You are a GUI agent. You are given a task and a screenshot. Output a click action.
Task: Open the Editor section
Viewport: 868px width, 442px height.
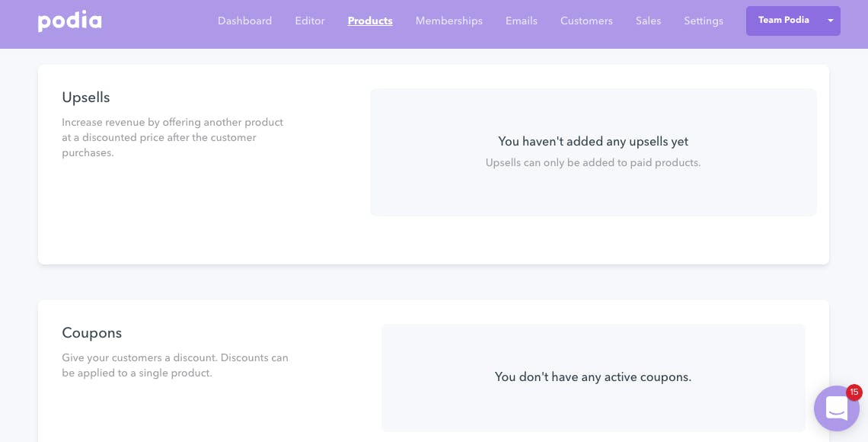click(x=309, y=21)
